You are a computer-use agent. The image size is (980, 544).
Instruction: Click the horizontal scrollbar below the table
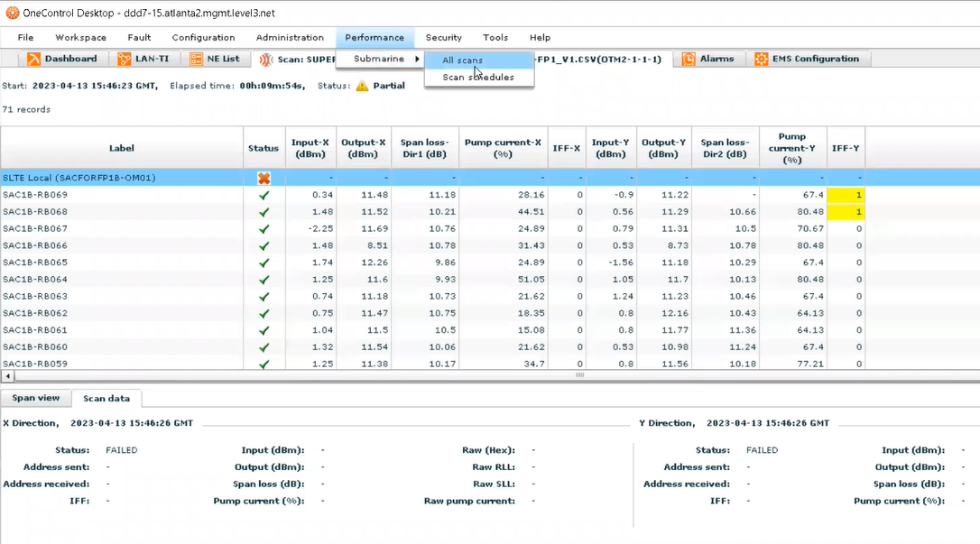[x=578, y=376]
